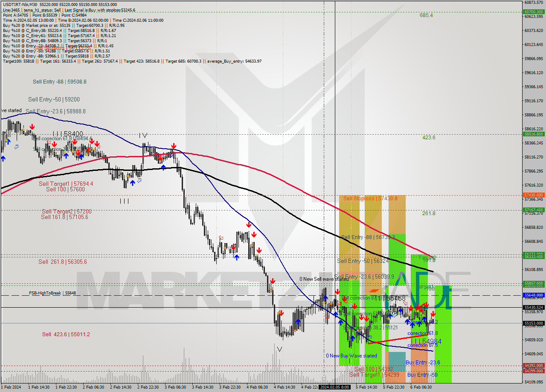The image size is (546, 392).
Task: Select the 'Sell Entry -50 | 56324' label
Action: [363, 261]
